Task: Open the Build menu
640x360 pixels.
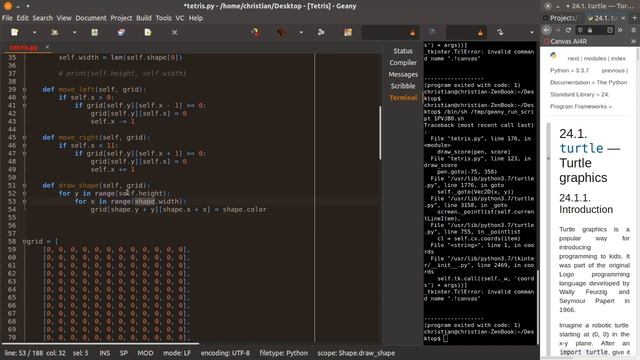Action: (x=144, y=18)
